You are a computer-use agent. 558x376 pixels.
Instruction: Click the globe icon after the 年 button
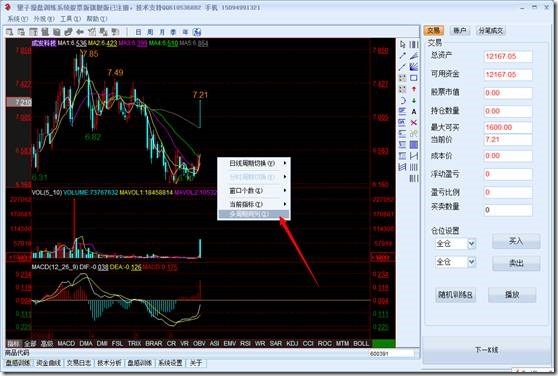(x=197, y=32)
